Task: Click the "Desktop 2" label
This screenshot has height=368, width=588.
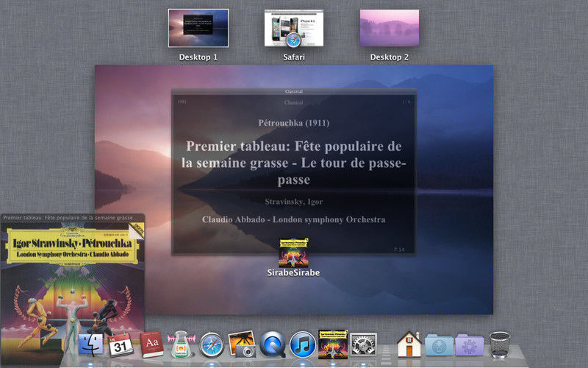Action: pos(390,57)
